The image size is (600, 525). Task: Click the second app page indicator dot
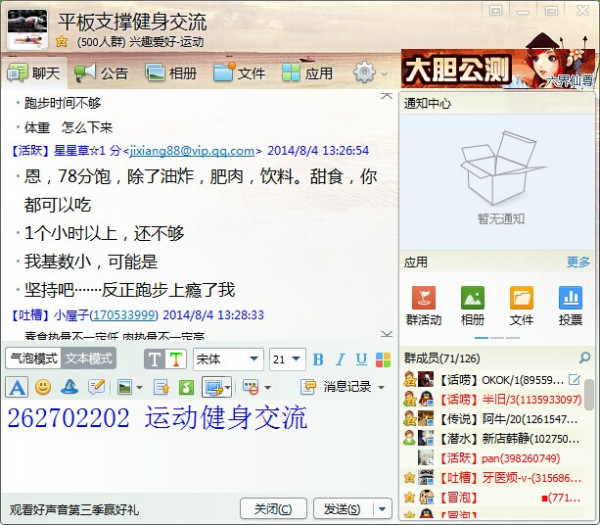(x=497, y=338)
